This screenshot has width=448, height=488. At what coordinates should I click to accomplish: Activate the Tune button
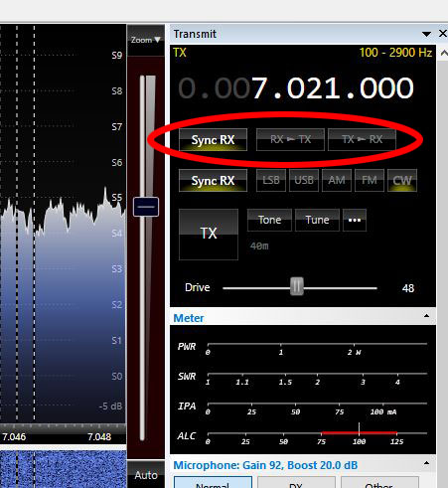[317, 220]
